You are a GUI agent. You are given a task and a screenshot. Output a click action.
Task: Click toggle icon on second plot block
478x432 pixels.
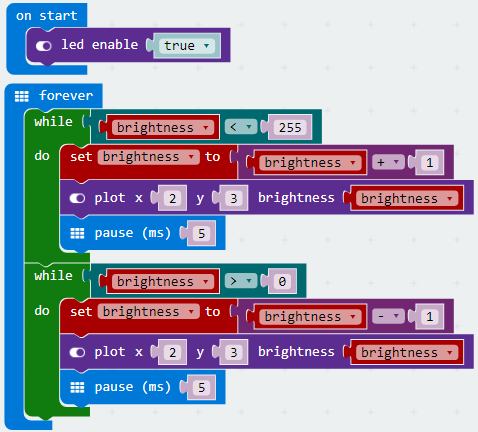(77, 352)
